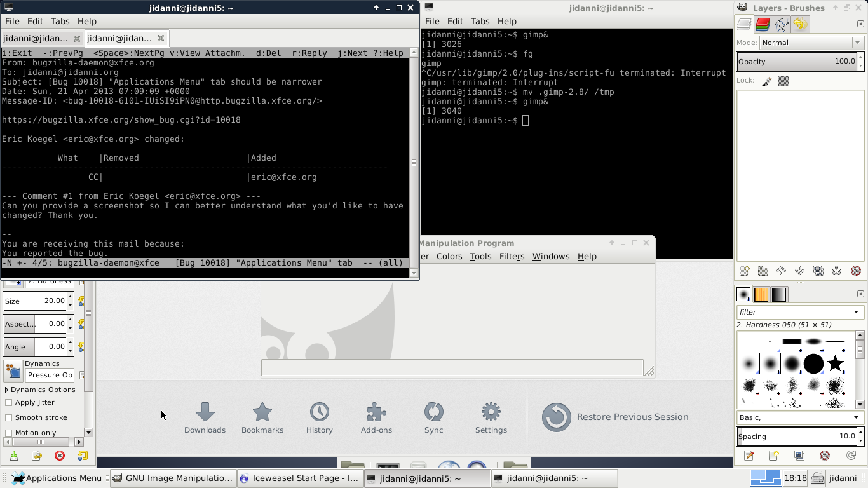Enable the Apply Jitter checkbox

9,402
